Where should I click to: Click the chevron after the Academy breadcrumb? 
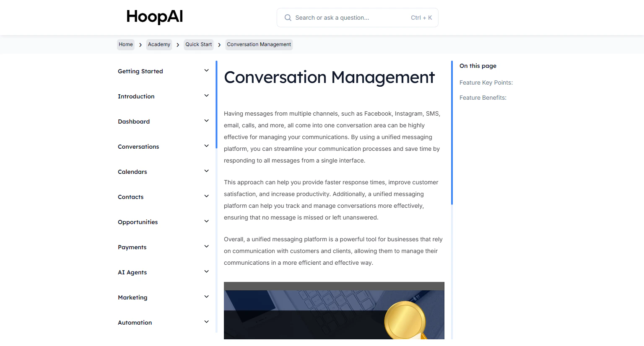tap(178, 44)
